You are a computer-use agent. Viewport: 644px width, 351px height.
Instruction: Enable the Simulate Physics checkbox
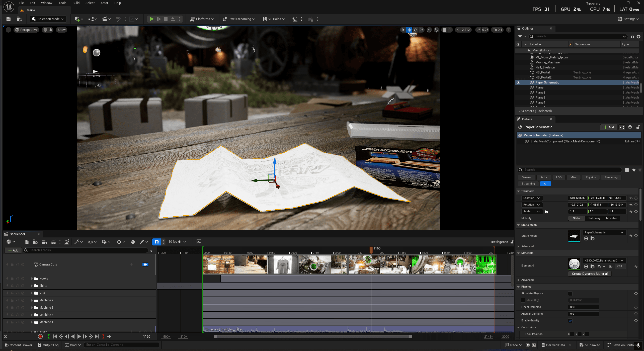click(570, 294)
